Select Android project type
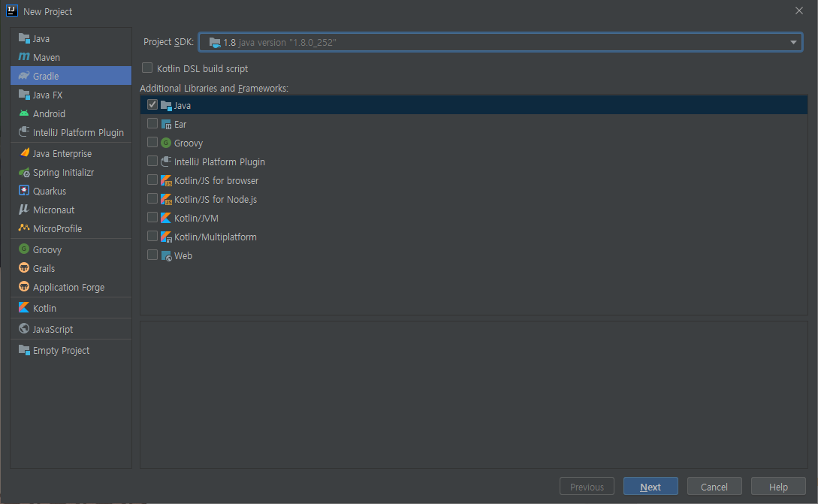Viewport: 818px width, 504px height. (71, 113)
